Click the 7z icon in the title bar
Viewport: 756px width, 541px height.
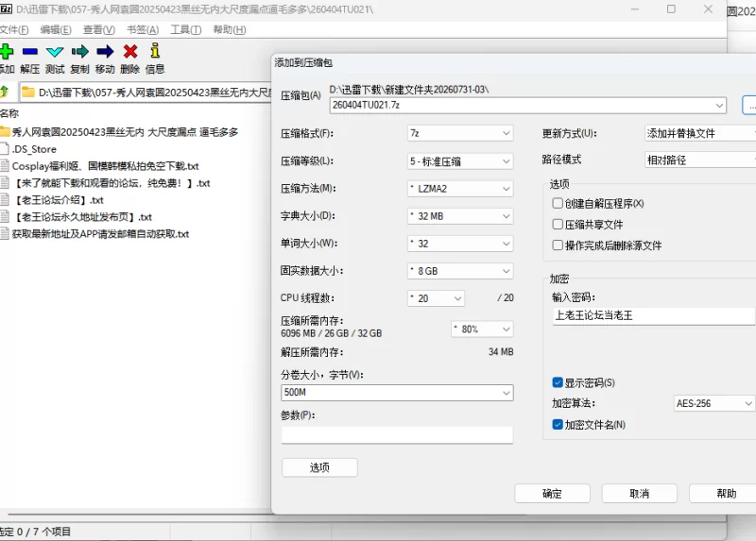(x=6, y=9)
